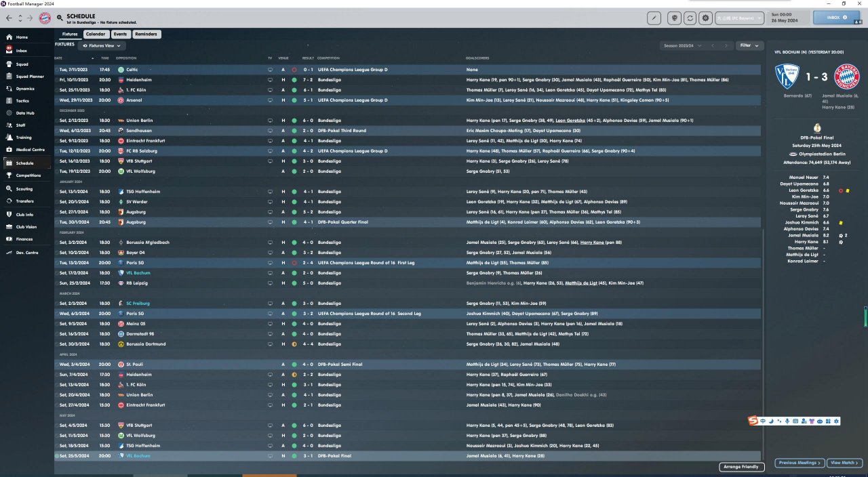Sort by the COMPETITION column header
This screenshot has height=477, width=868.
point(328,58)
